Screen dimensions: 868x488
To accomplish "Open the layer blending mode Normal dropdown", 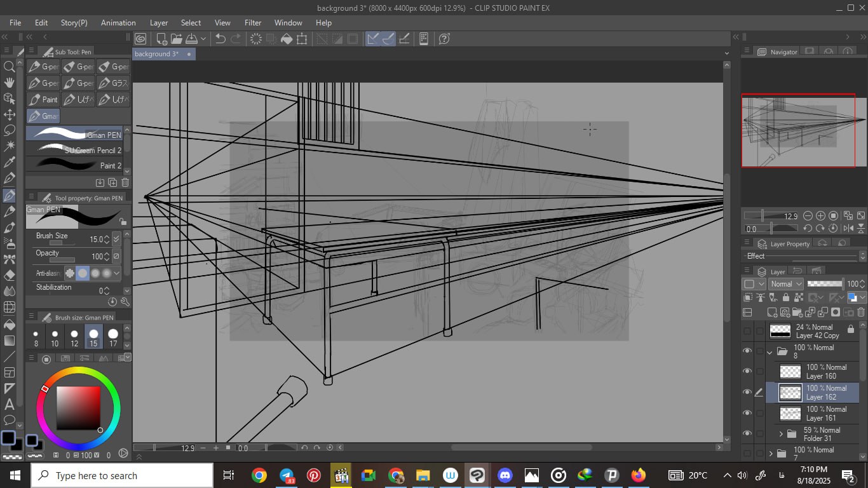I will (x=786, y=284).
